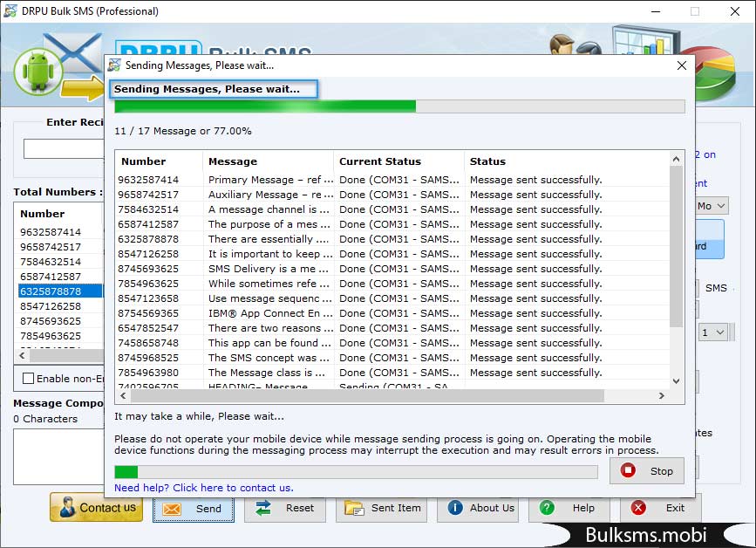756x548 pixels.
Task: Select dialog row 9658742517
Action: click(x=392, y=195)
